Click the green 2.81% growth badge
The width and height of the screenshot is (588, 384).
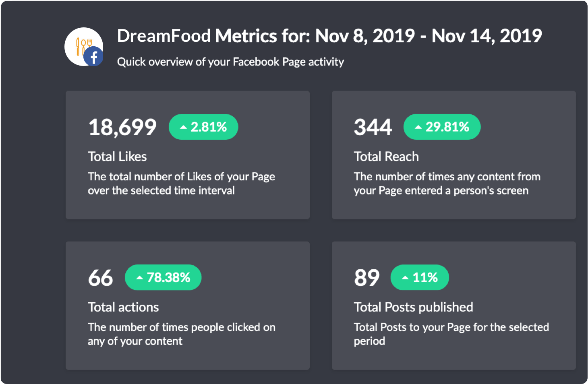coord(203,127)
